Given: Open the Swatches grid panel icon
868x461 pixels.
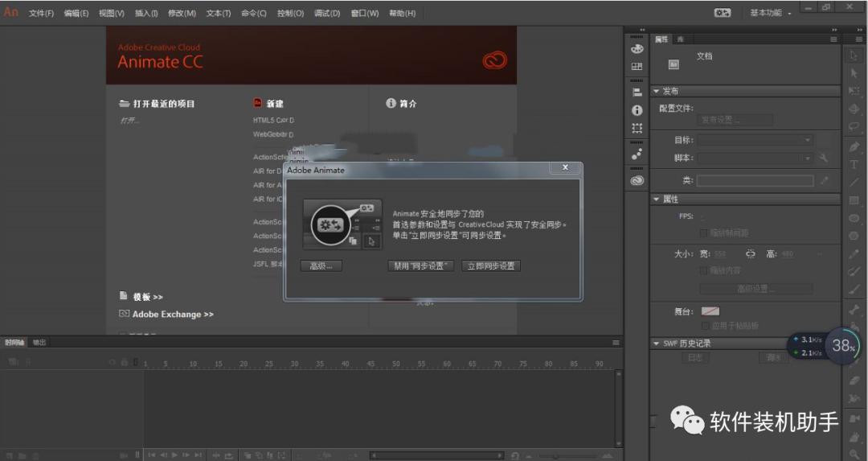Looking at the screenshot, I should (x=637, y=67).
